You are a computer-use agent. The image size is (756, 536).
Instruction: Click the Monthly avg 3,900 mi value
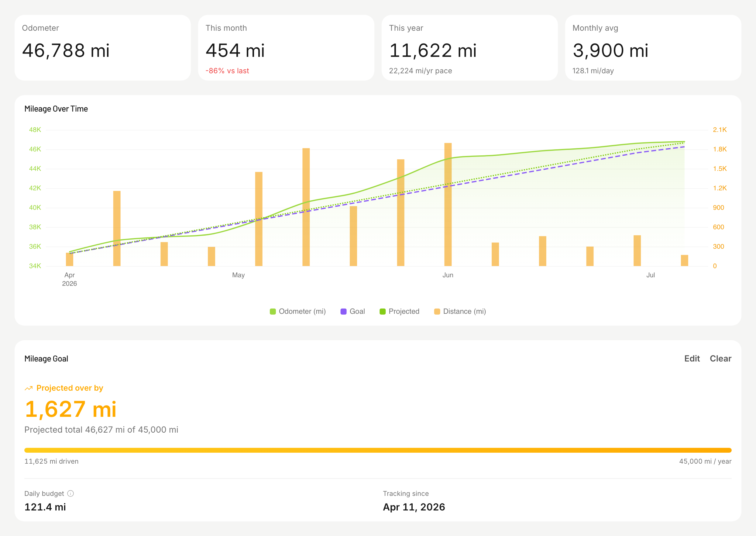pos(610,50)
